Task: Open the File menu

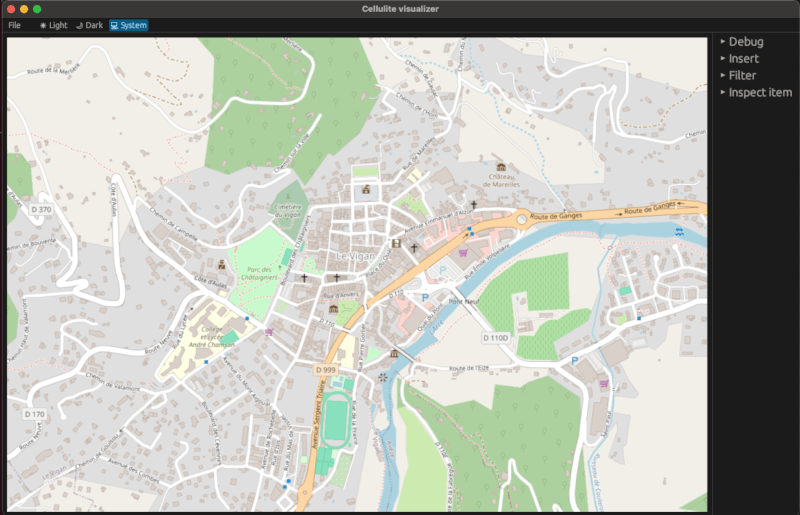Action: pyautogui.click(x=14, y=25)
